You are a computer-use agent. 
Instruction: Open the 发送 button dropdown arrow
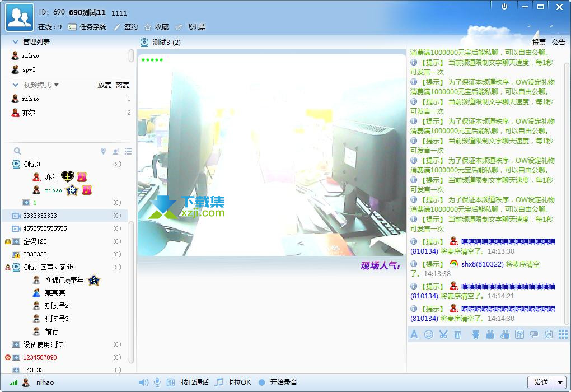click(560, 382)
